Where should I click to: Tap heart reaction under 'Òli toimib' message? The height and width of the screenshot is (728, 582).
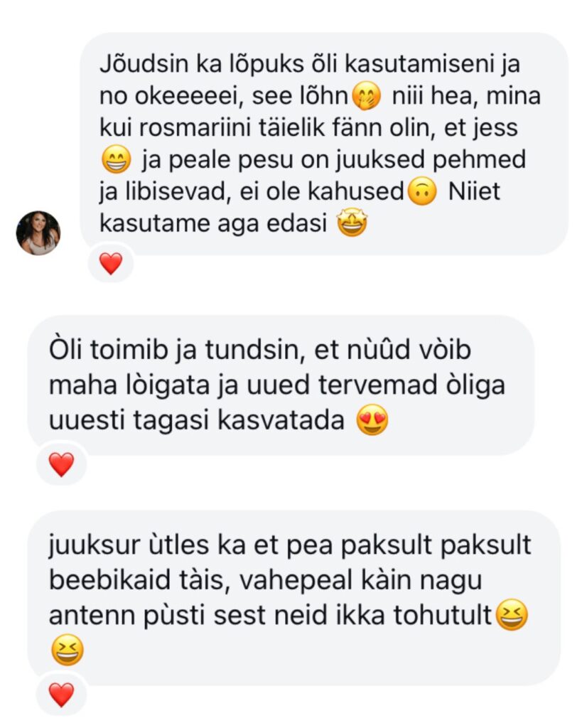61,464
